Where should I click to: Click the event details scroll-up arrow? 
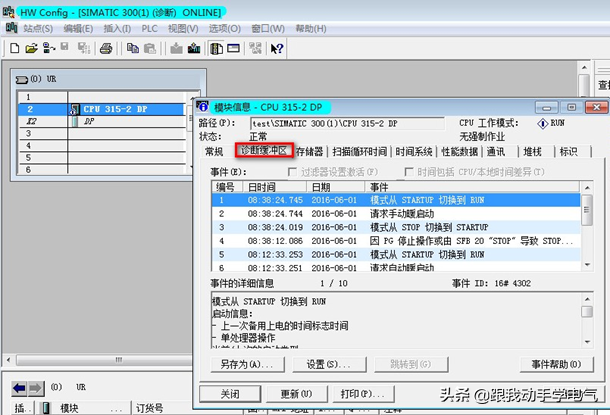pos(587,299)
